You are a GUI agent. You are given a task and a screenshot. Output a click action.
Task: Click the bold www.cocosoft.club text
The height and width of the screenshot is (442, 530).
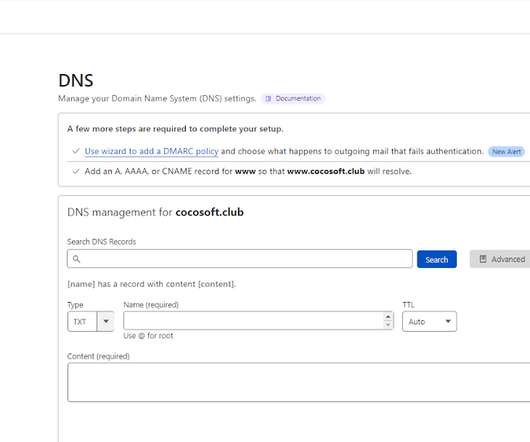pos(326,171)
